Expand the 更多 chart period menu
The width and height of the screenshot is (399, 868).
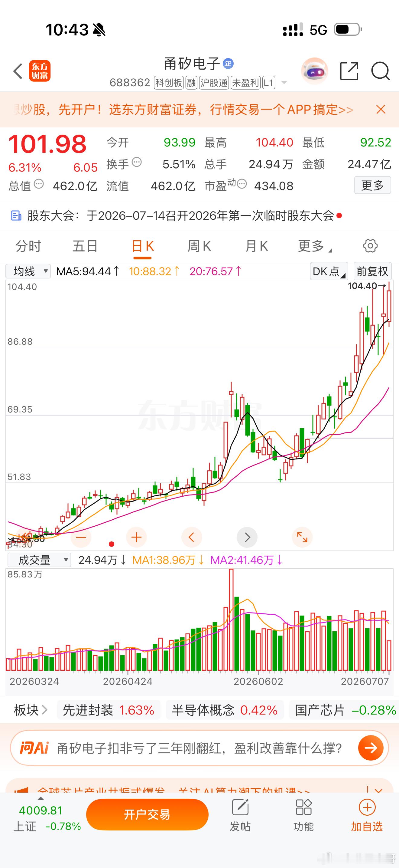coord(315,246)
